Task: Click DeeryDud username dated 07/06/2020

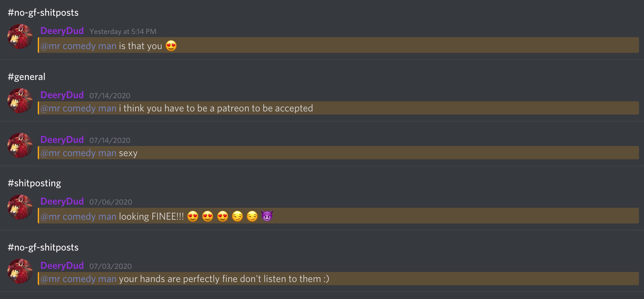Action: click(62, 201)
